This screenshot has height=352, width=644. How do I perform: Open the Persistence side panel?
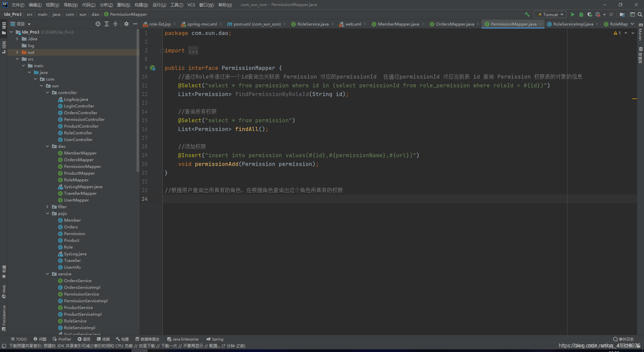tap(4, 318)
